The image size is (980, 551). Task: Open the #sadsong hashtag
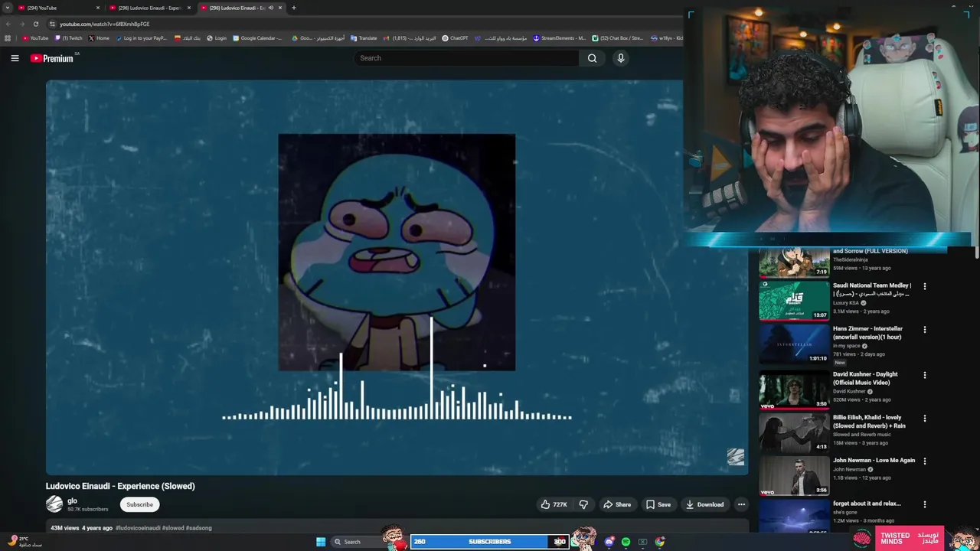(x=199, y=528)
